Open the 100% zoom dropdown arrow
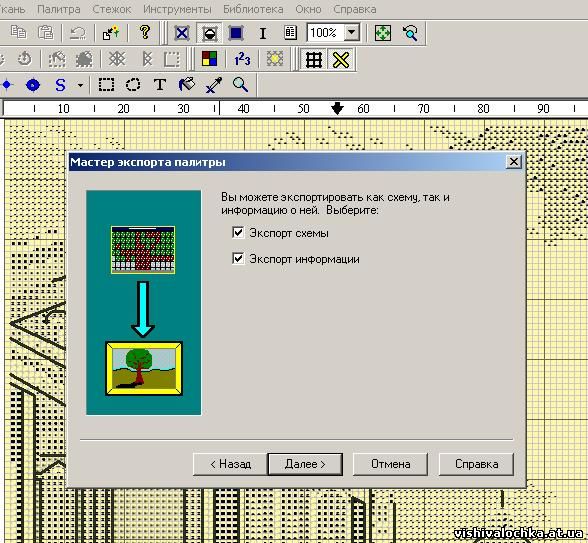 click(352, 33)
